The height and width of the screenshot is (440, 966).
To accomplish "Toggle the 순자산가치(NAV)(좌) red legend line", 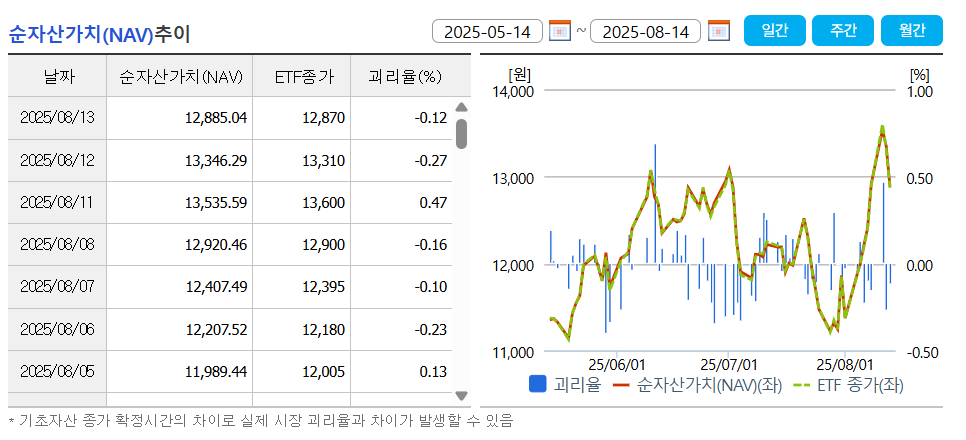I will (x=622, y=385).
